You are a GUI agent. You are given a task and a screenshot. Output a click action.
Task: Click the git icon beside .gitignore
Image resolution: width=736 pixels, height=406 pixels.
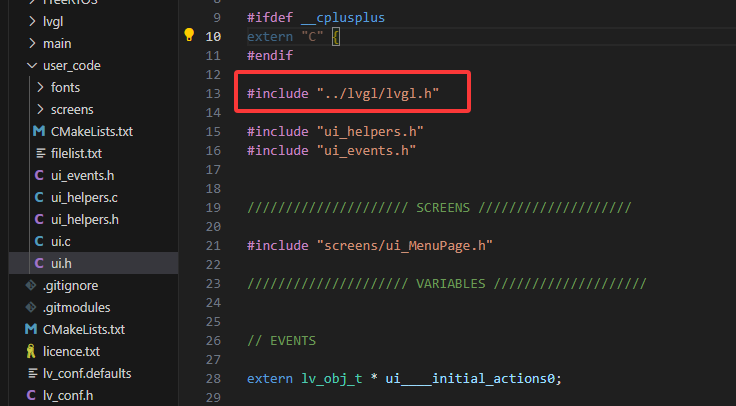click(31, 285)
